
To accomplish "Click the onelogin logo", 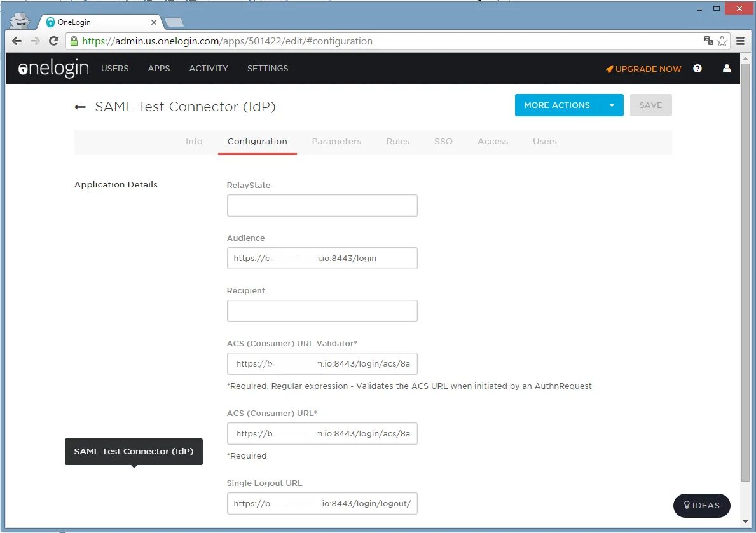I will (53, 69).
